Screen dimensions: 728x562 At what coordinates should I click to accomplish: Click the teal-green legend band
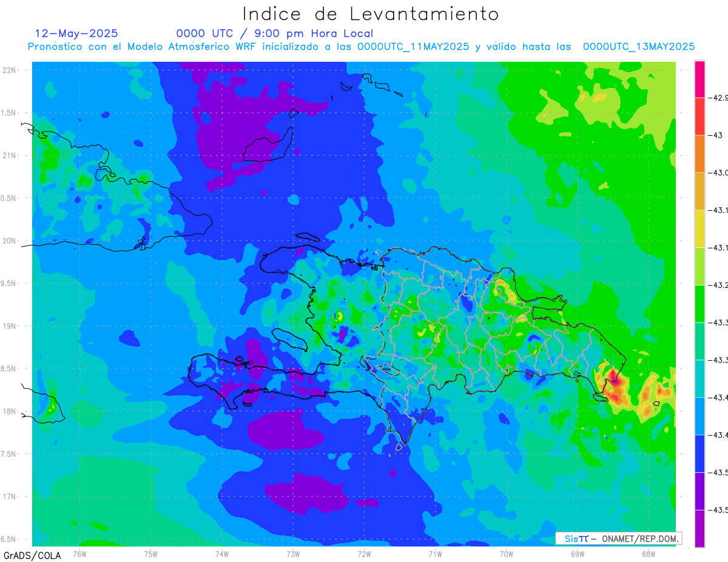pyautogui.click(x=699, y=341)
